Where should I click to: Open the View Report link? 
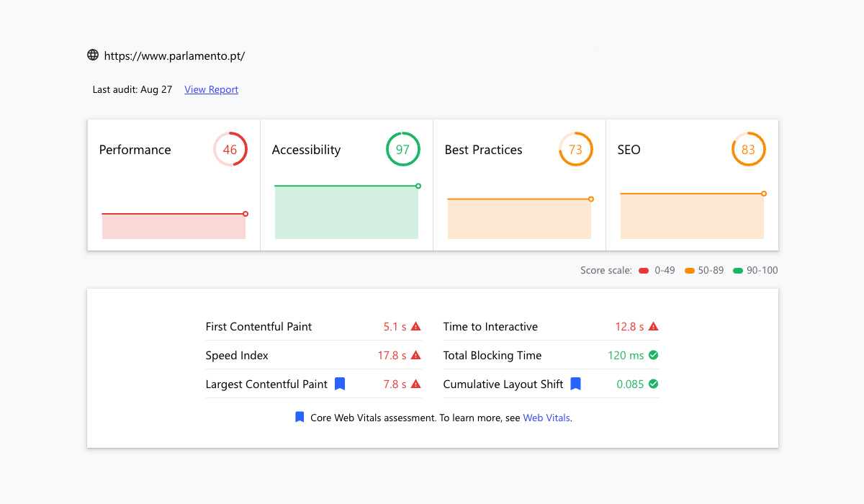tap(211, 90)
